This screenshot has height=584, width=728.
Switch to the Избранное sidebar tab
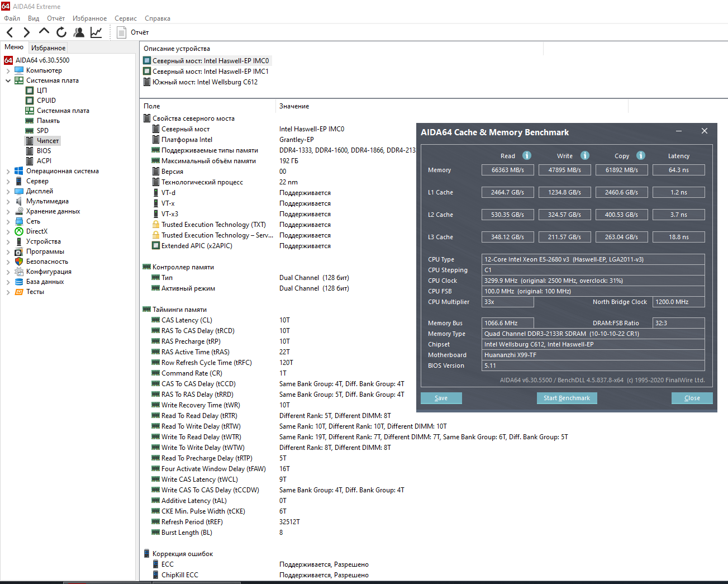(48, 48)
